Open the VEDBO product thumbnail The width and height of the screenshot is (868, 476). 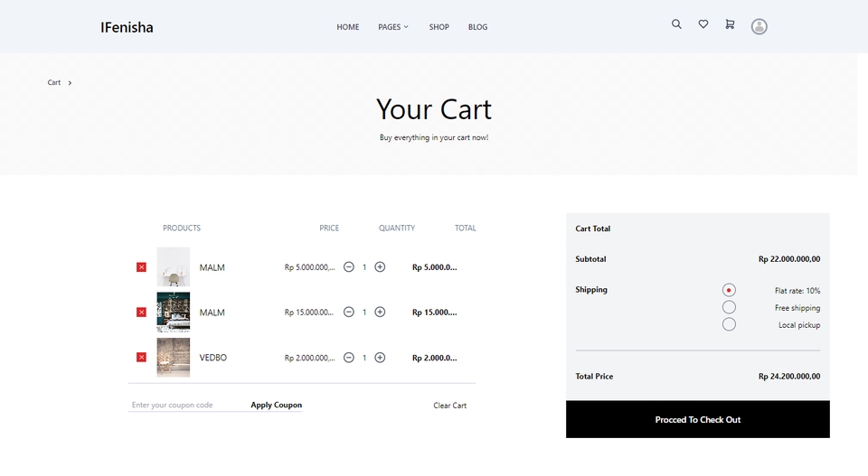pyautogui.click(x=174, y=358)
